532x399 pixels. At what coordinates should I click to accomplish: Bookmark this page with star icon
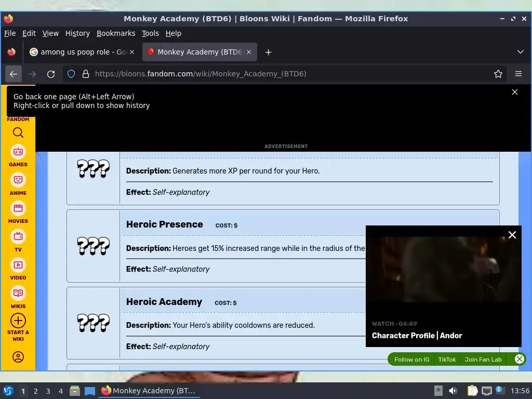click(x=498, y=74)
